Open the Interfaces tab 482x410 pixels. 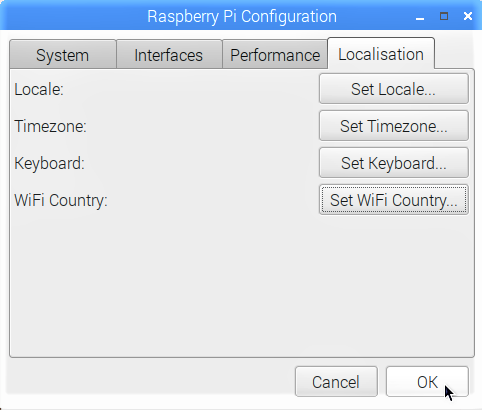coord(169,55)
